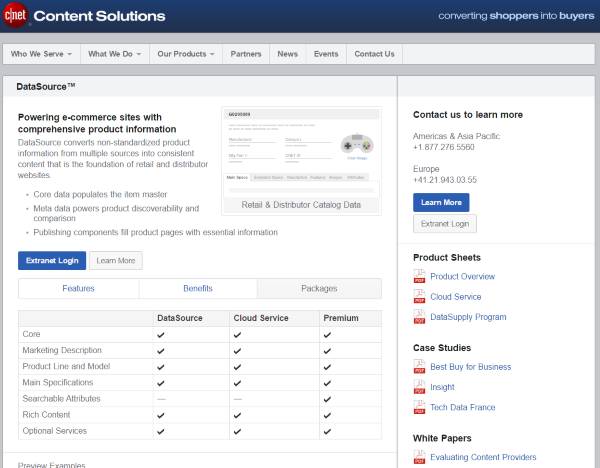Click the blue Extranet Login button
Image resolution: width=600 pixels, height=468 pixels.
pyautogui.click(x=51, y=261)
